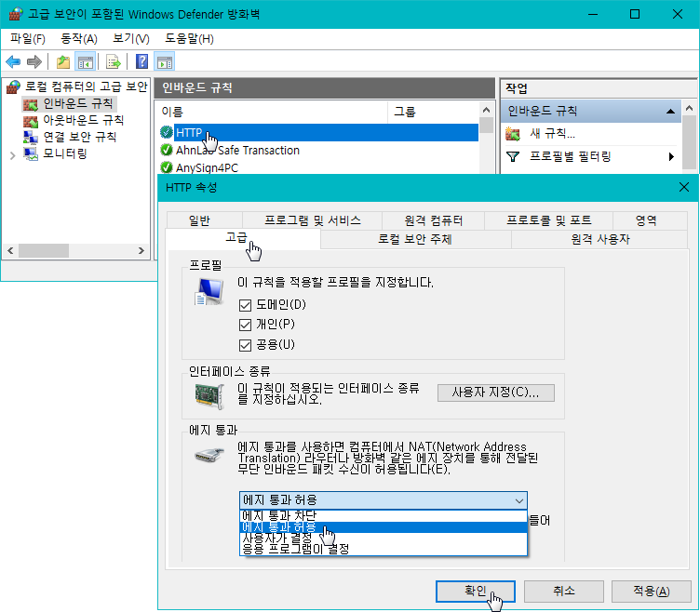Open the 프로필별 필터링 submenu arrow

pyautogui.click(x=671, y=156)
